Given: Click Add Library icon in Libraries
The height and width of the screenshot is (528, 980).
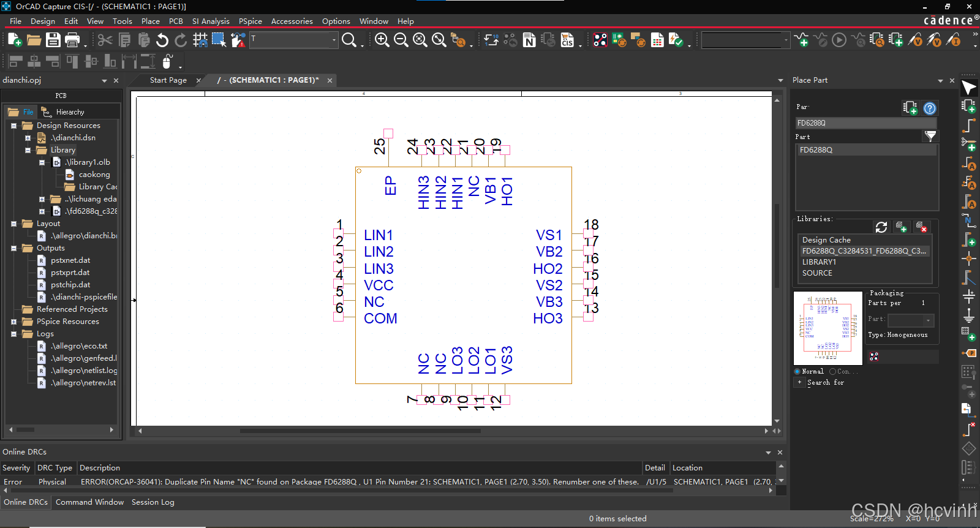Looking at the screenshot, I should [x=901, y=227].
